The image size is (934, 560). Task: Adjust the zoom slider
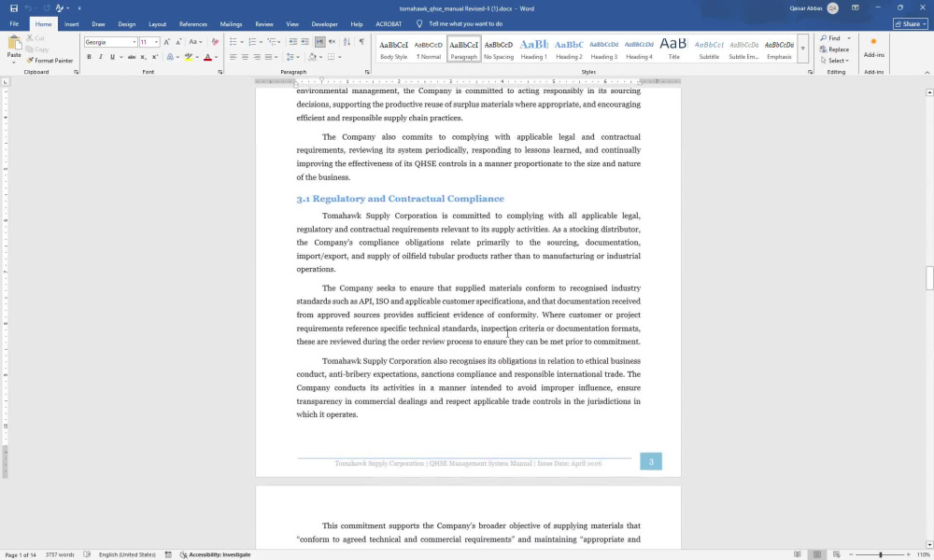pyautogui.click(x=880, y=554)
